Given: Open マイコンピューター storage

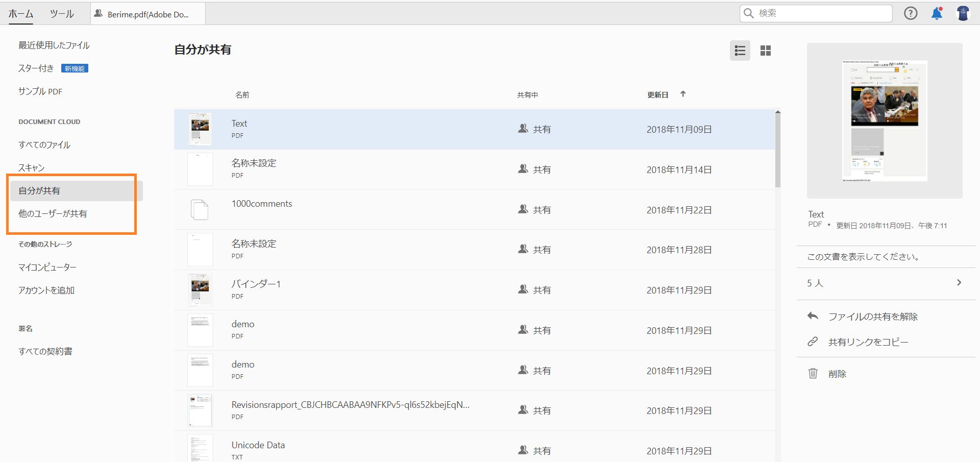Looking at the screenshot, I should pyautogui.click(x=47, y=268).
